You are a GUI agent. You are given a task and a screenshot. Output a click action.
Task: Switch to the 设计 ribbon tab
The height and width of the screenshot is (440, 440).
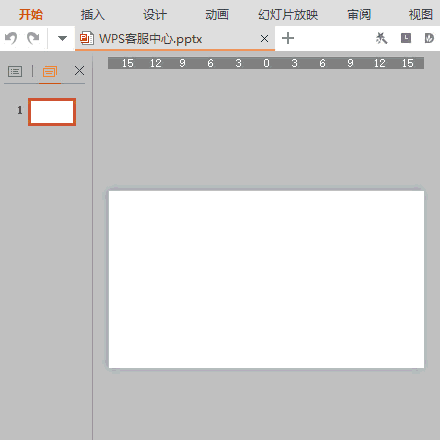click(155, 14)
